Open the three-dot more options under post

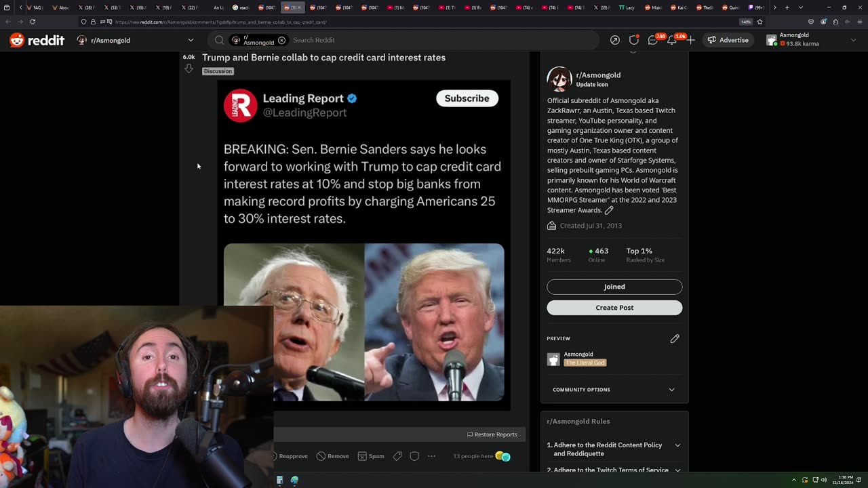pos(431,456)
